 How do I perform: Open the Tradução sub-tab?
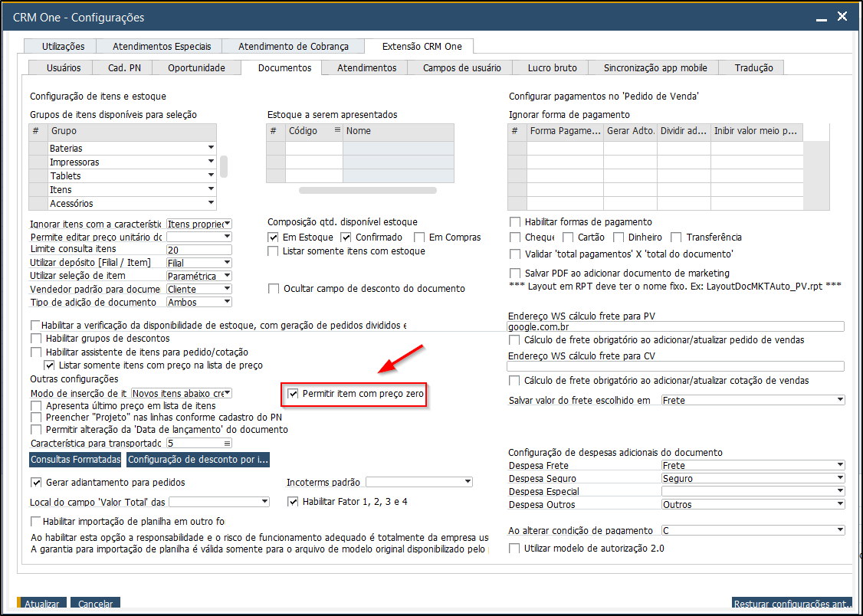pyautogui.click(x=753, y=67)
